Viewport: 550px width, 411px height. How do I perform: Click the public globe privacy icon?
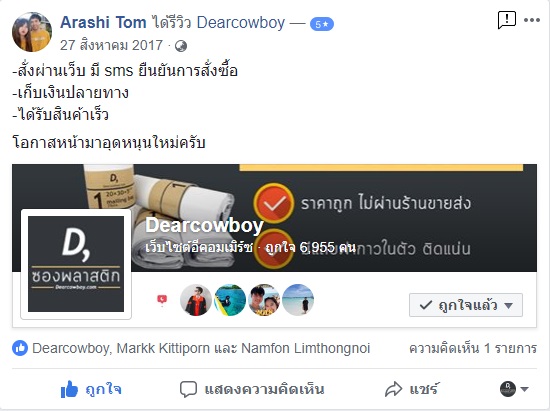[x=181, y=46]
